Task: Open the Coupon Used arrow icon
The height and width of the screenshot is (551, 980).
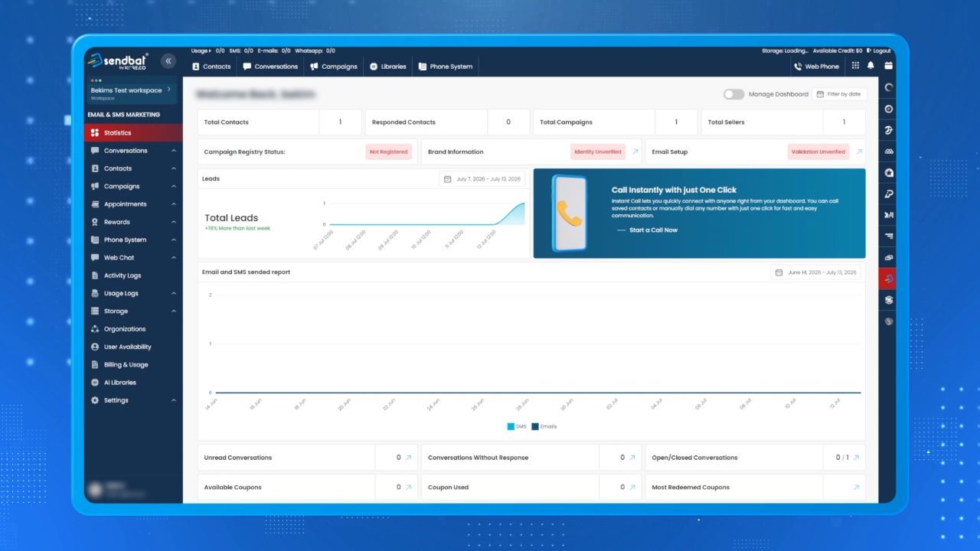Action: [x=632, y=487]
